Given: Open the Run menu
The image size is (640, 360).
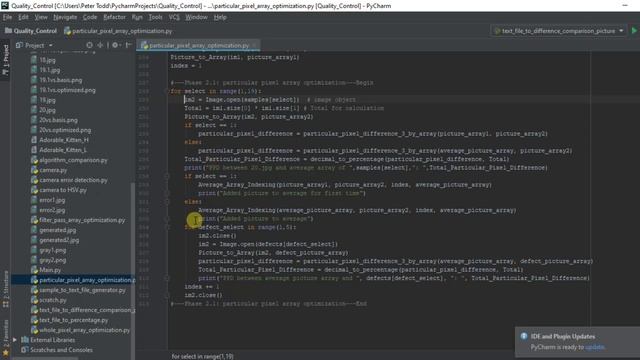Looking at the screenshot, I should tap(137, 17).
